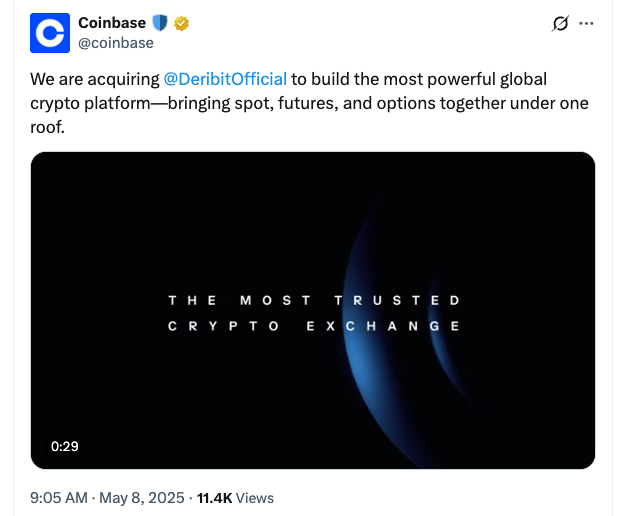This screenshot has width=628, height=516.
Task: Click "THE MOST TRUSTED" text in video
Action: (x=313, y=300)
